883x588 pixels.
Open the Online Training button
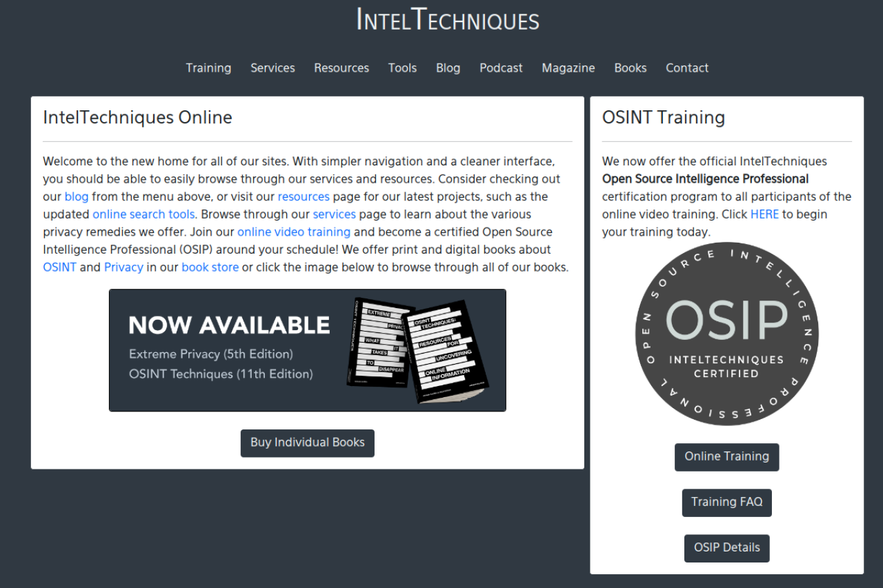[727, 457]
